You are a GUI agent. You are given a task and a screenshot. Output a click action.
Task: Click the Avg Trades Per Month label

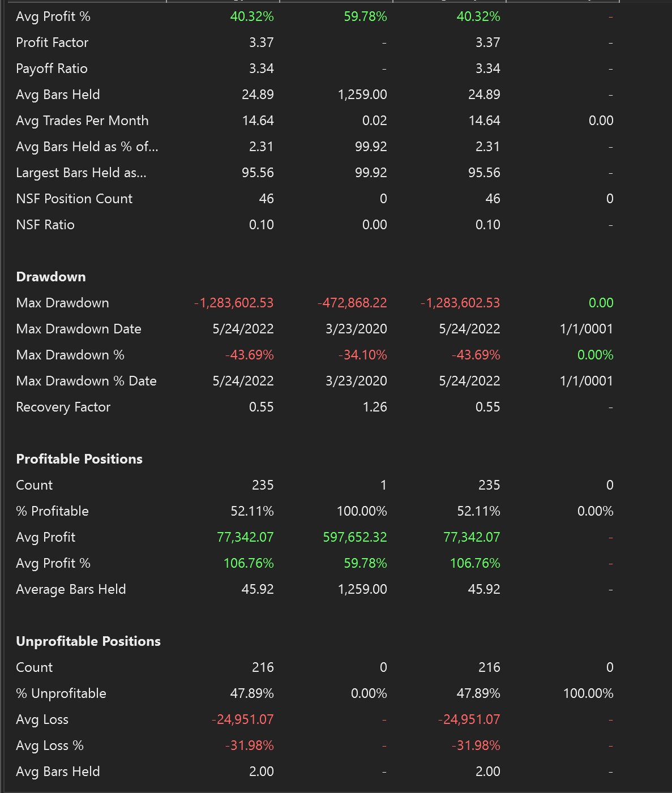(x=82, y=121)
